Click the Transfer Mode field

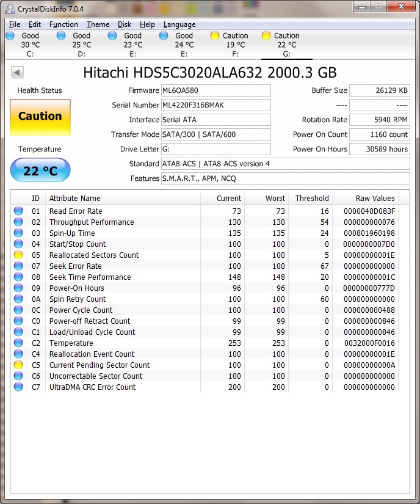pyautogui.click(x=215, y=134)
